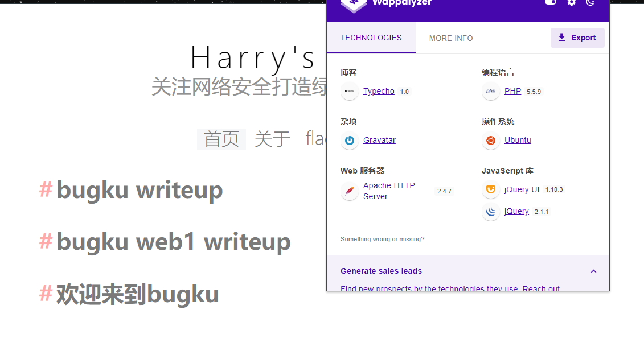The width and height of the screenshot is (644, 359).
Task: Switch to the MORE INFO tab
Action: (x=451, y=38)
